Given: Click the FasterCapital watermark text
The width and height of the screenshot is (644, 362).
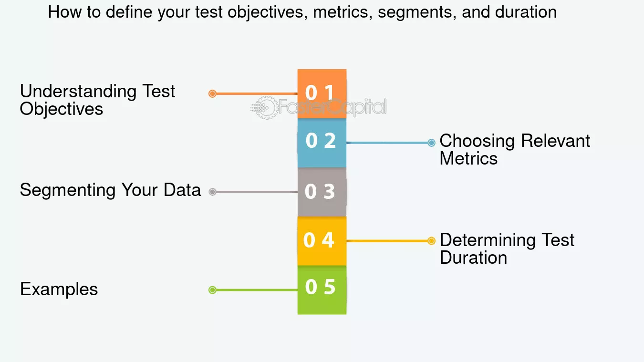Looking at the screenshot, I should tap(332, 107).
